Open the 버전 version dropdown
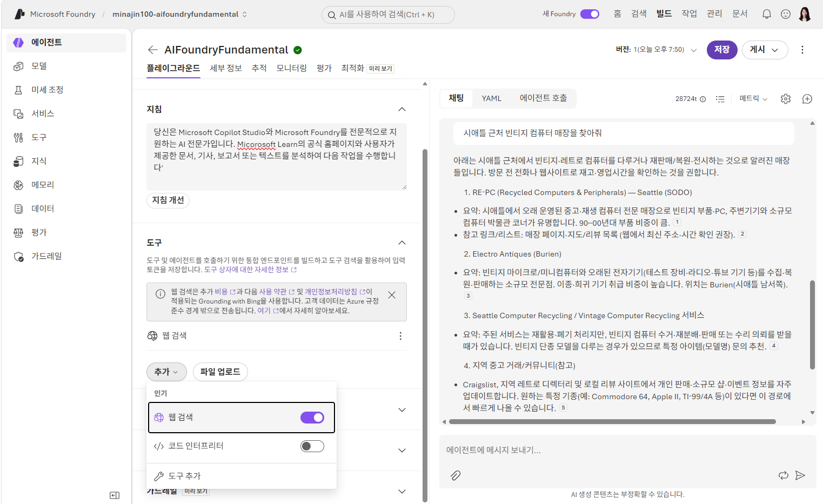Image resolution: width=823 pixels, height=504 pixels. [x=694, y=50]
